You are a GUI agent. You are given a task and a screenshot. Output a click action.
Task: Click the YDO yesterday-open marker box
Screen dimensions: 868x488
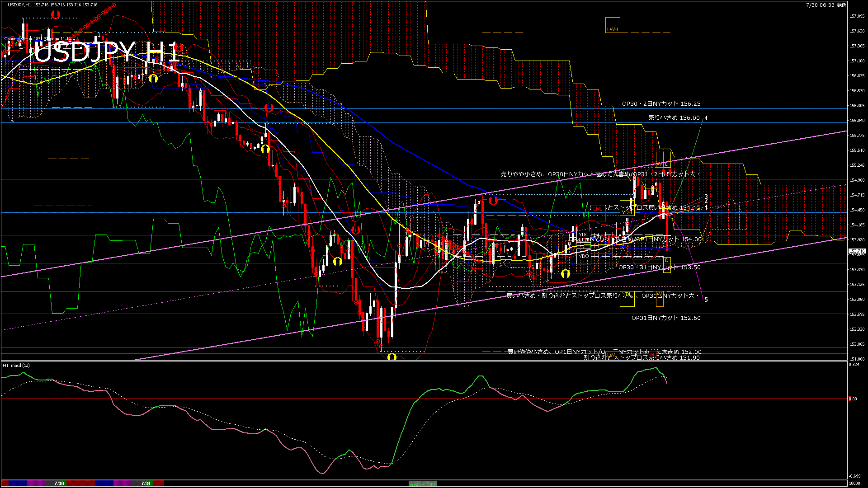(x=584, y=256)
